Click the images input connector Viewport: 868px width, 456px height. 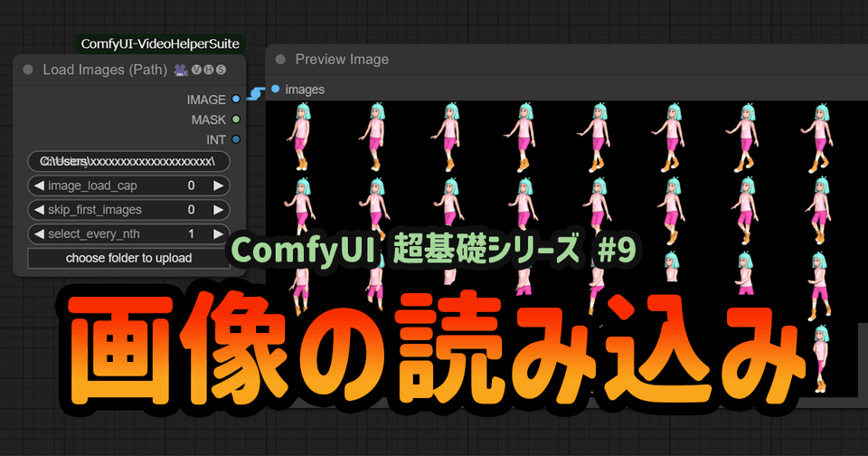275,89
